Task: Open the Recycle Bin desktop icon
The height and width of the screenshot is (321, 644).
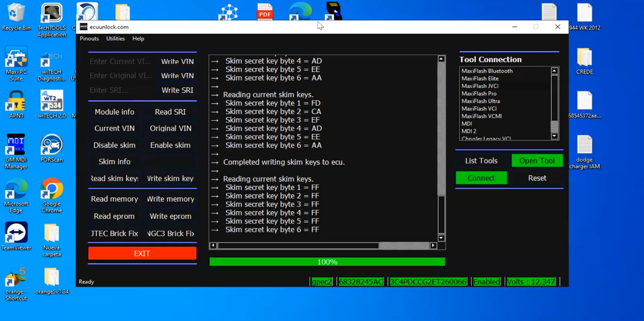Action: 16,17
